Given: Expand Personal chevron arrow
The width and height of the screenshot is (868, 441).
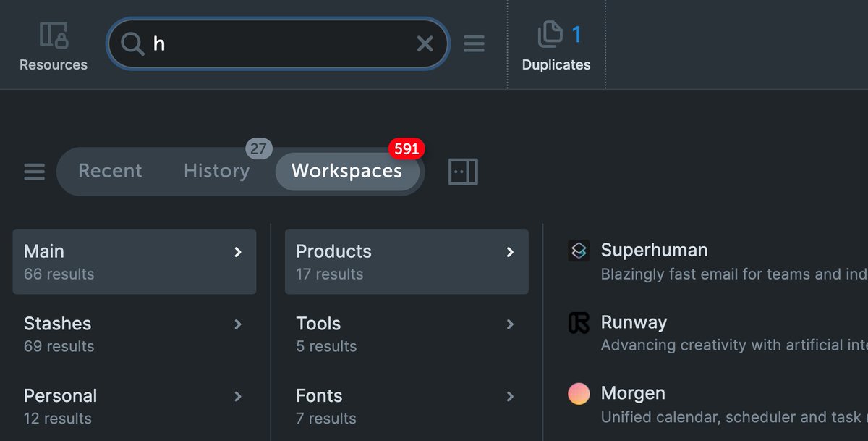Looking at the screenshot, I should 237,397.
